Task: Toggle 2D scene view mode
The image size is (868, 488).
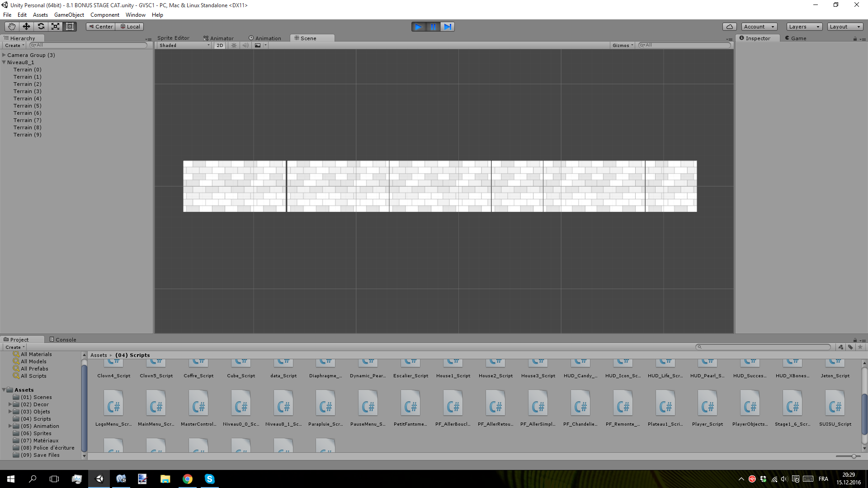Action: click(x=219, y=45)
